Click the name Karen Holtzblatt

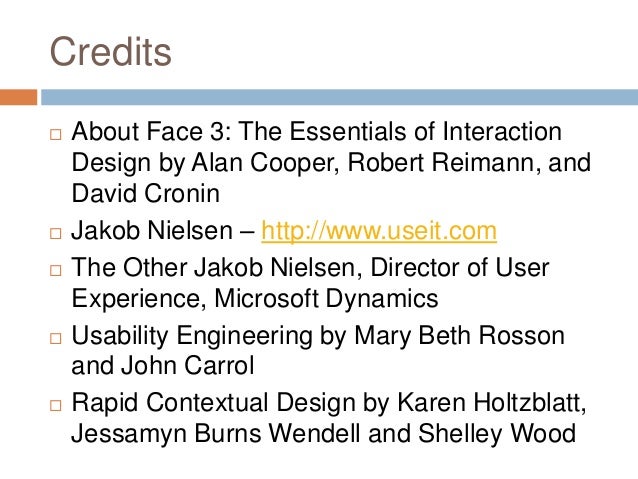point(491,403)
